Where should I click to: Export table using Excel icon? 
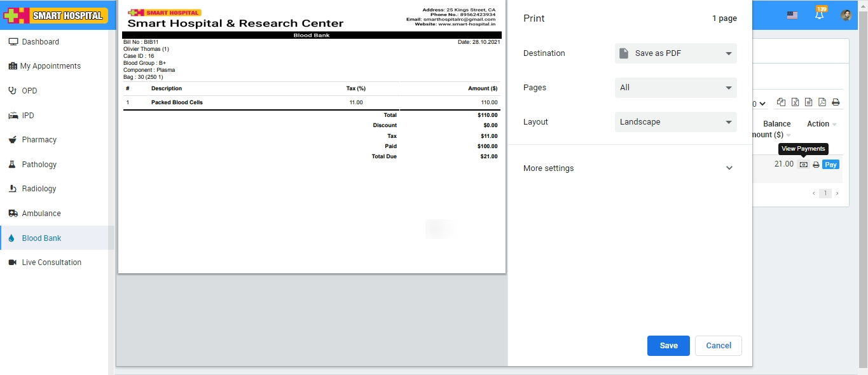click(795, 102)
